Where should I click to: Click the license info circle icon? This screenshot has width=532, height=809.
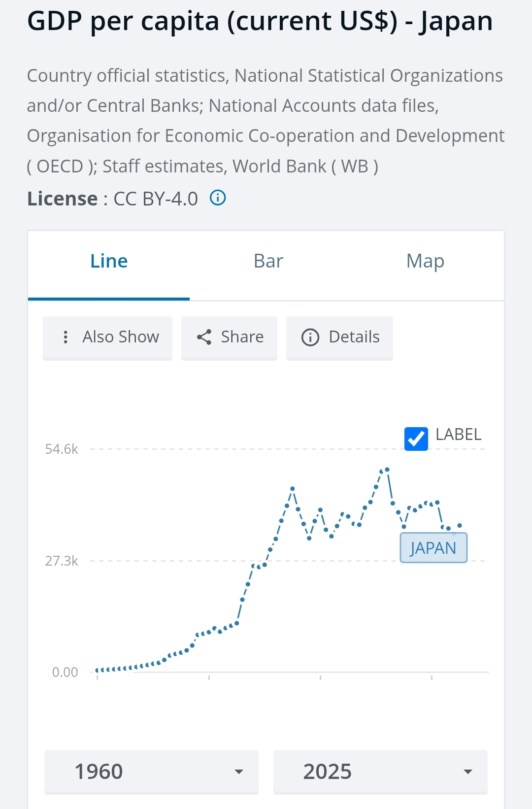coord(218,198)
